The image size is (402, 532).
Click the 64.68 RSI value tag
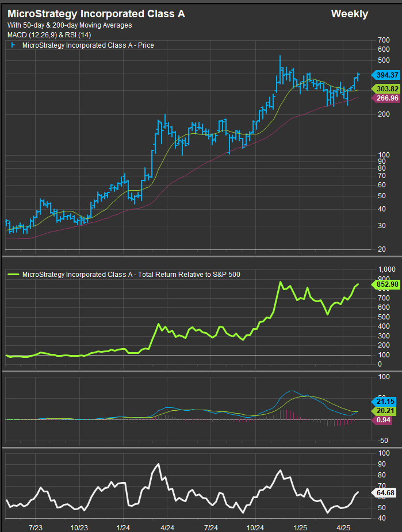pos(384,492)
